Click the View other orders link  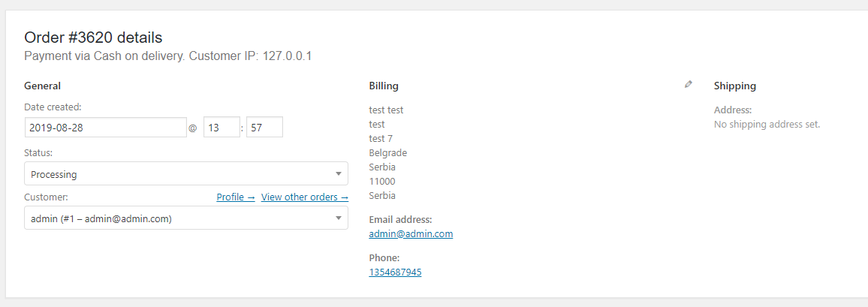click(x=305, y=197)
